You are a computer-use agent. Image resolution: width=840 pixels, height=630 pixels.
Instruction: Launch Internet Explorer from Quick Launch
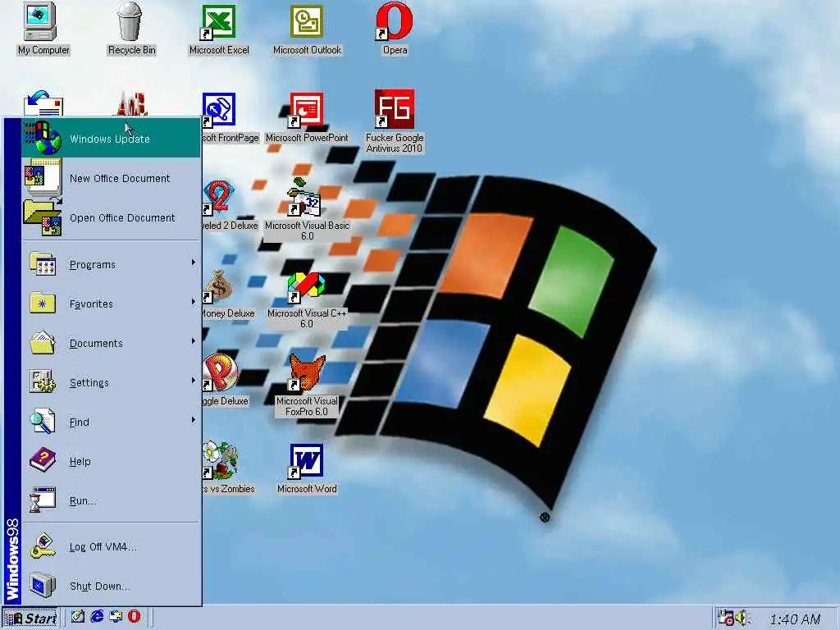pyautogui.click(x=97, y=617)
